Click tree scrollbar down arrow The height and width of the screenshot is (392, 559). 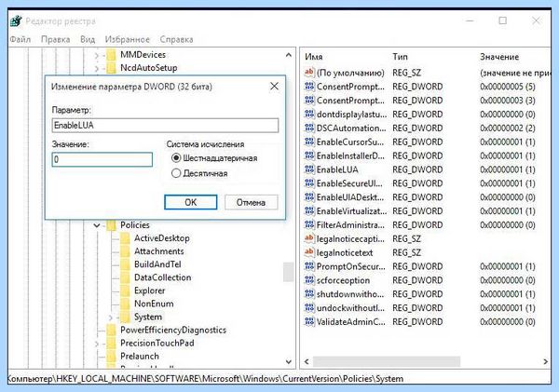(x=289, y=361)
